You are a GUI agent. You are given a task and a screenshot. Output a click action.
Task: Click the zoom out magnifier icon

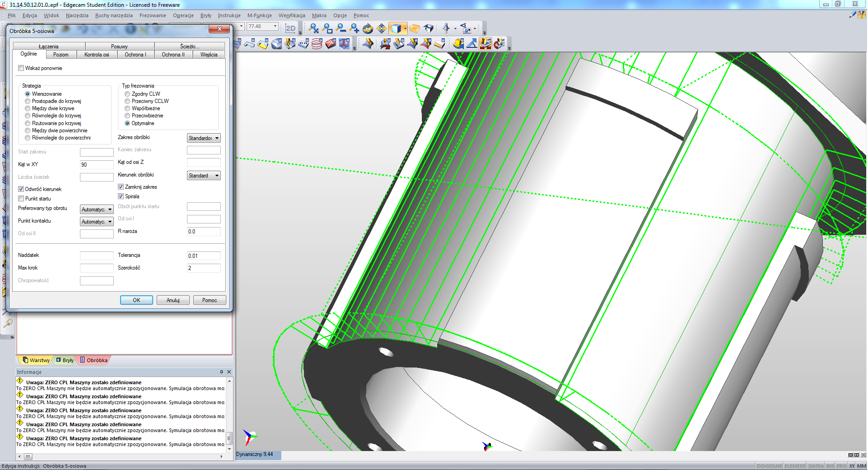[341, 28]
